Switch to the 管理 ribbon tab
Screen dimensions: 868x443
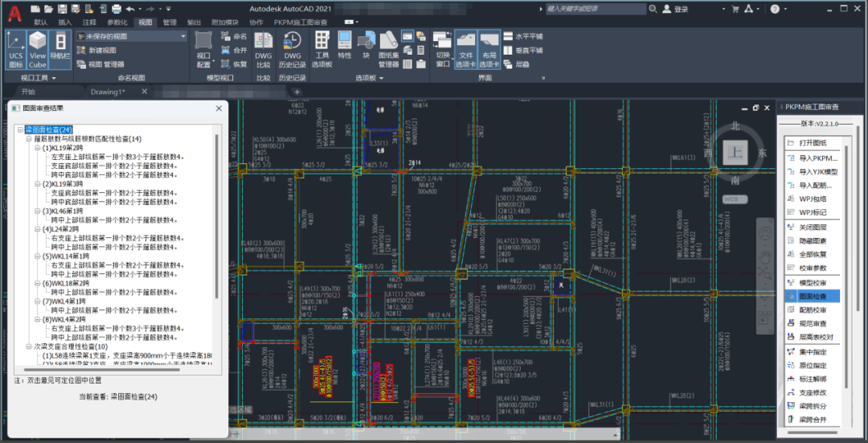coord(170,23)
